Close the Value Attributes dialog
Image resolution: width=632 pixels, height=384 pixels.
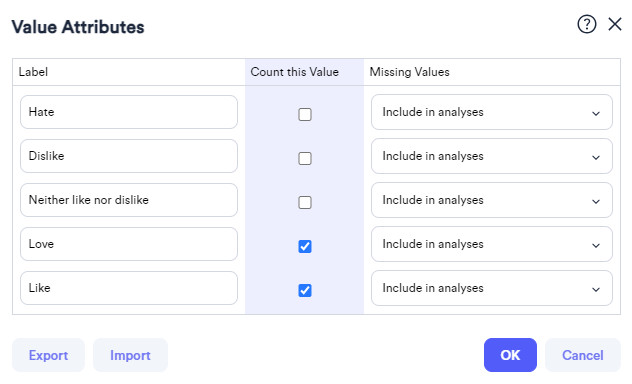(x=615, y=24)
